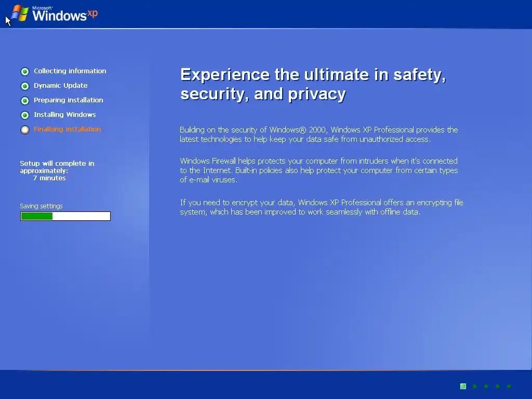
Task: Click the green bullet beside Installing Windows
Action: click(25, 115)
